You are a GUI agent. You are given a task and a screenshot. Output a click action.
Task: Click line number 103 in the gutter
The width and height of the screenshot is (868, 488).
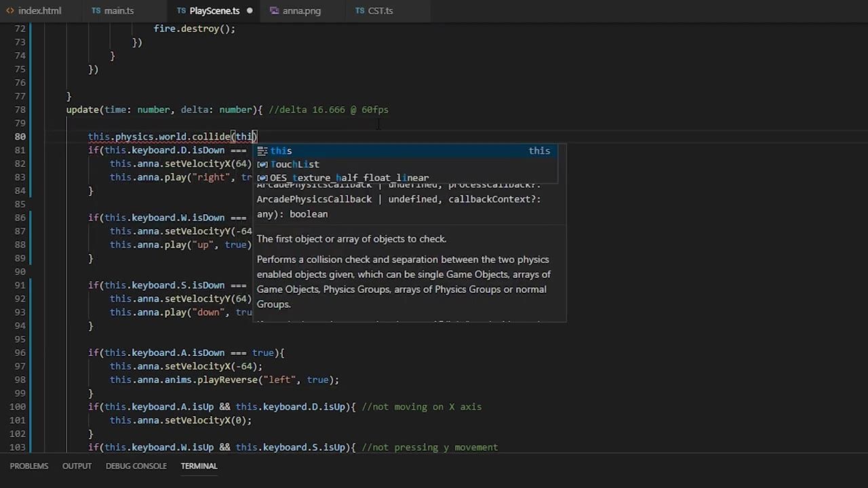pyautogui.click(x=18, y=448)
